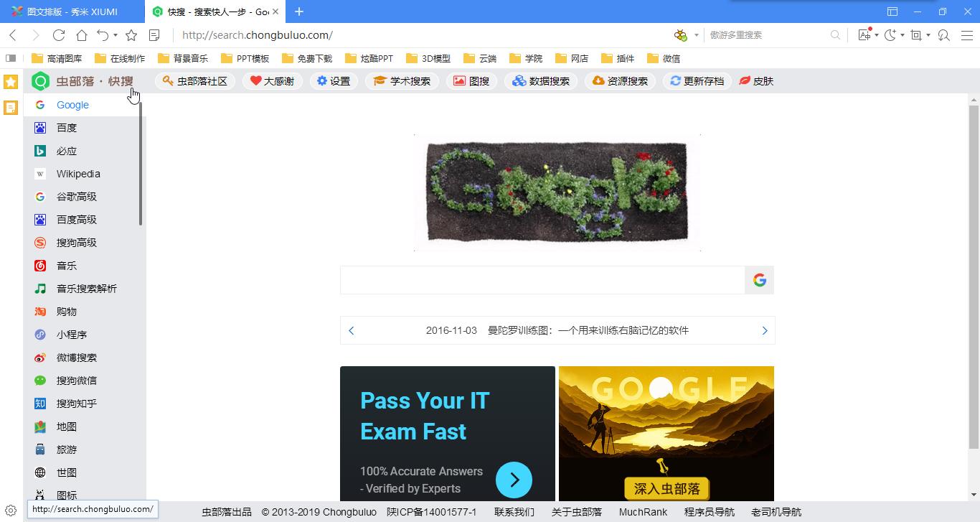This screenshot has height=522, width=980.
Task: Open the 联系我们 contact link
Action: coord(514,512)
